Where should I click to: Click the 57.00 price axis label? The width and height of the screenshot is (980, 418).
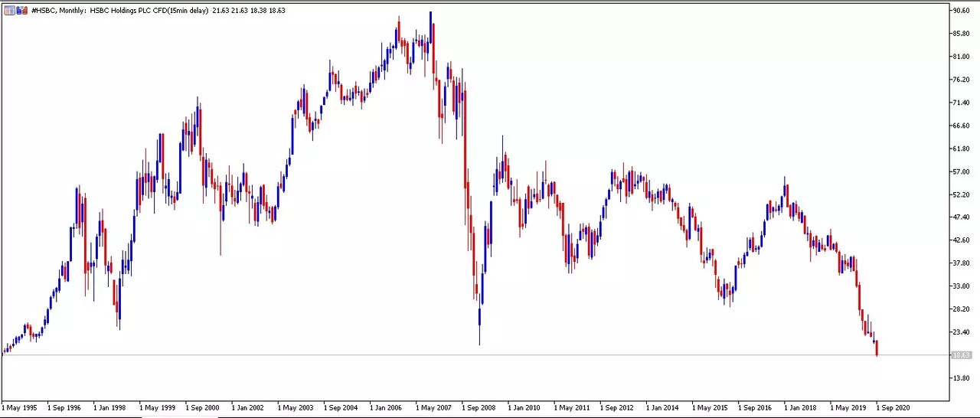962,171
